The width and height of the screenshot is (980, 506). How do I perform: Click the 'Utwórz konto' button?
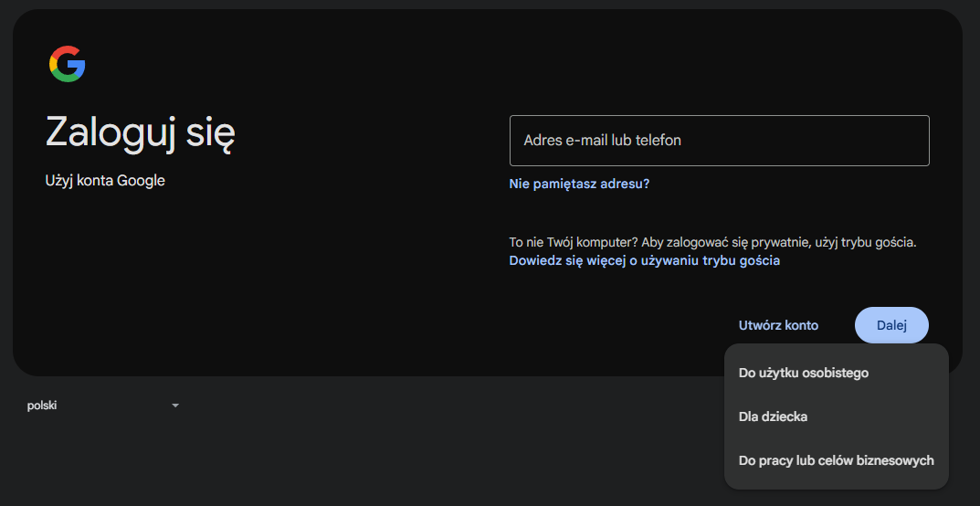pos(778,325)
